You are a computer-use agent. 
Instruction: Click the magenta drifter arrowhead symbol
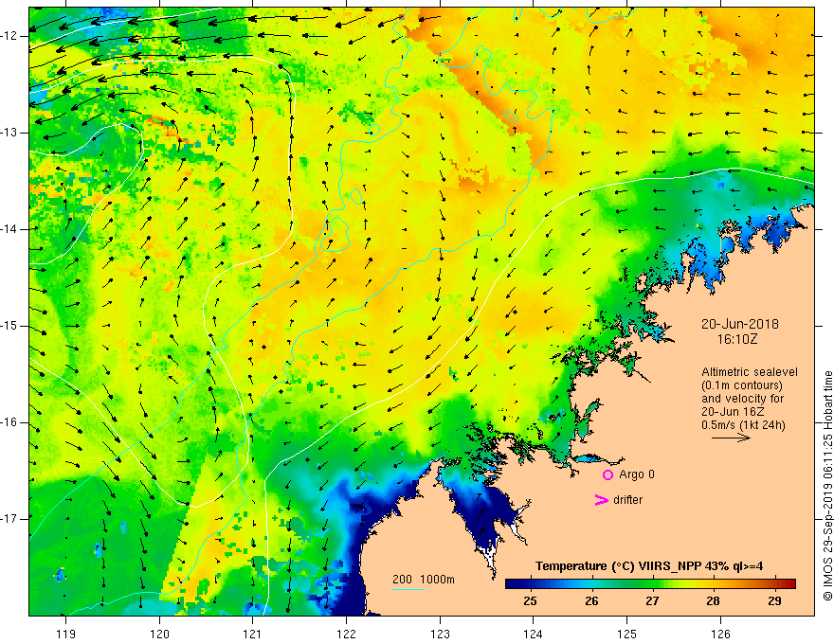click(x=602, y=500)
